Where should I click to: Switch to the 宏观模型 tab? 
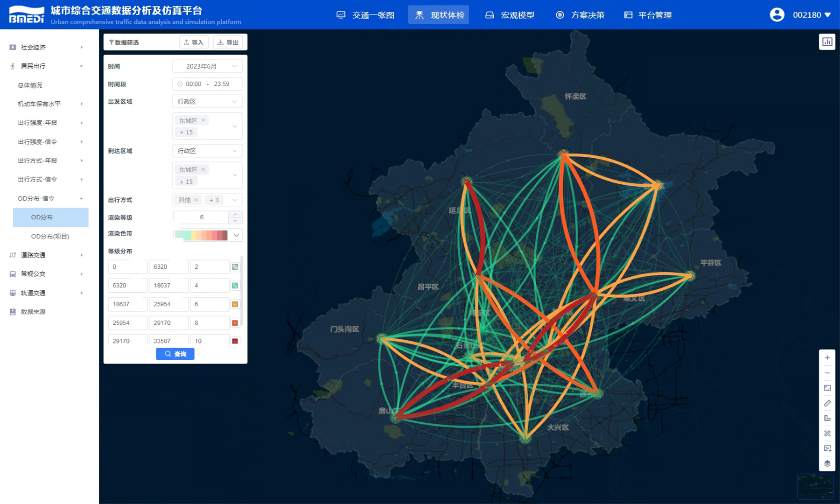510,15
